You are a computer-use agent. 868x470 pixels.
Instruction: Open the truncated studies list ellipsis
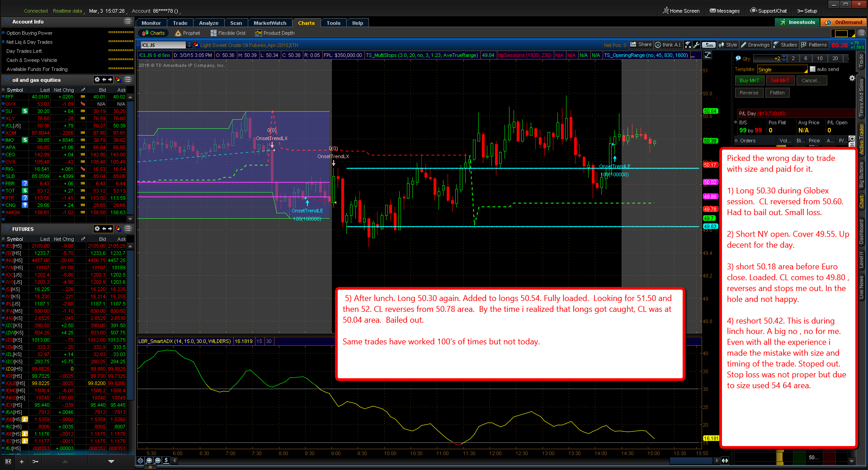[x=693, y=55]
